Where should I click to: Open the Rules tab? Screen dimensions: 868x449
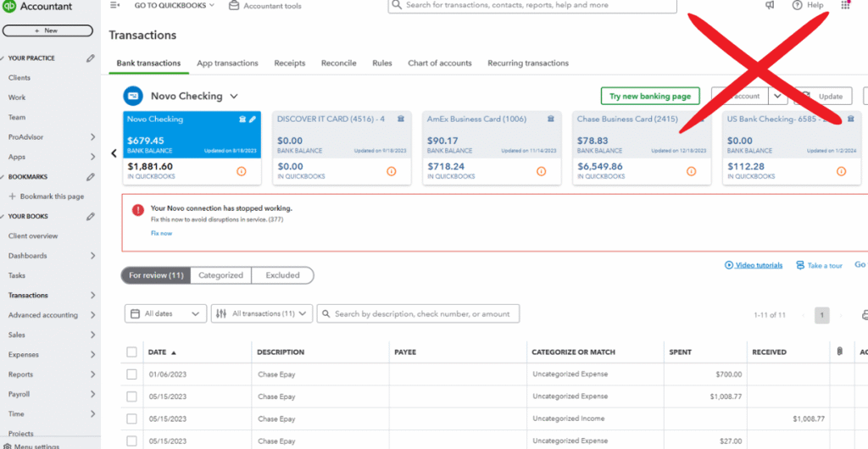[x=382, y=63]
